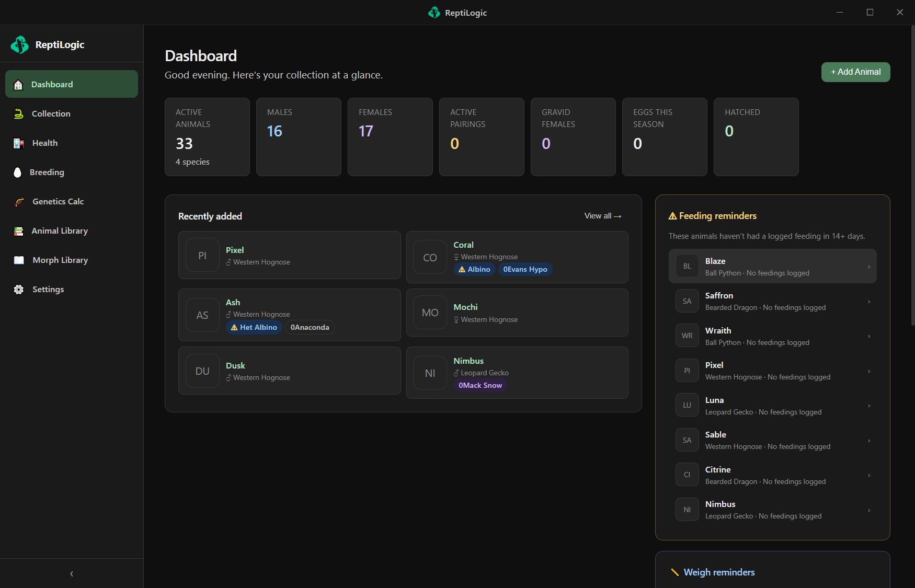Click the Settings gear icon

(x=19, y=290)
